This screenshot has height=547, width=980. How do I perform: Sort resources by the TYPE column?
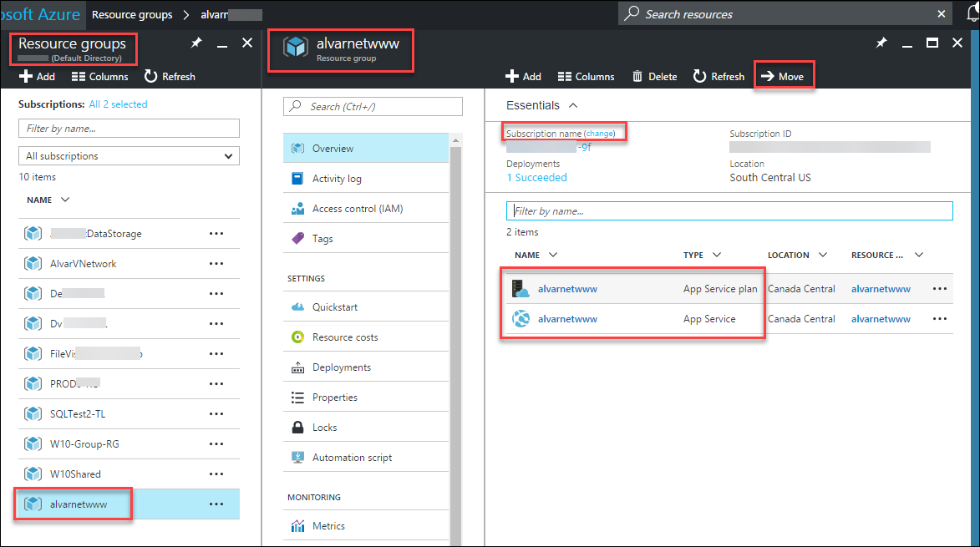pos(702,255)
